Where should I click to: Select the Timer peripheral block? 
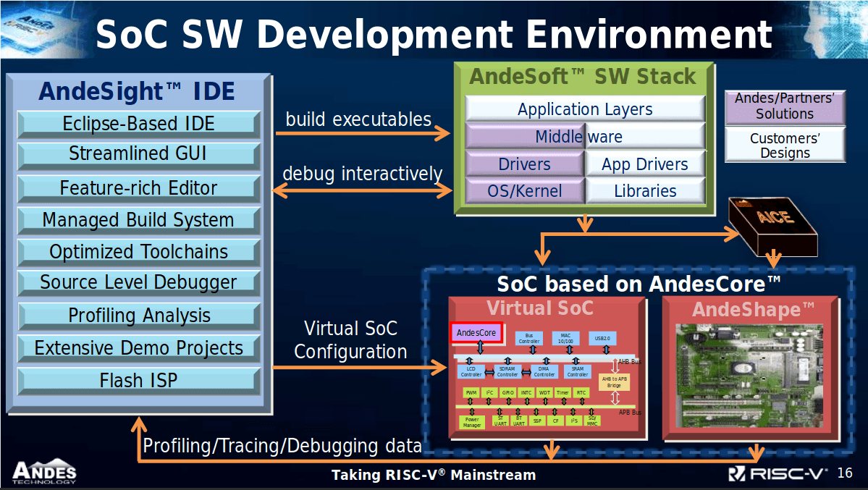coord(563,392)
